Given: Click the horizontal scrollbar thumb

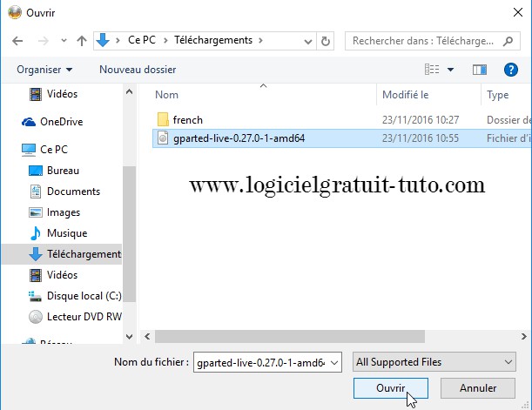Looking at the screenshot, I should [x=290, y=336].
